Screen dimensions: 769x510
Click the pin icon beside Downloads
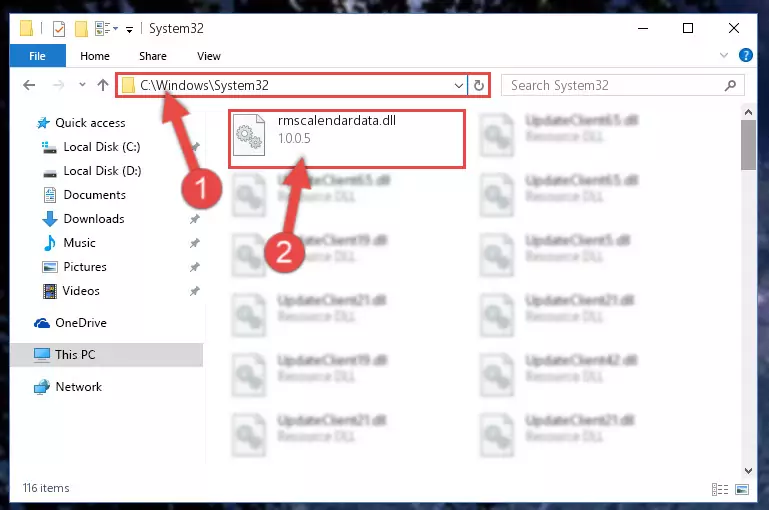click(195, 219)
